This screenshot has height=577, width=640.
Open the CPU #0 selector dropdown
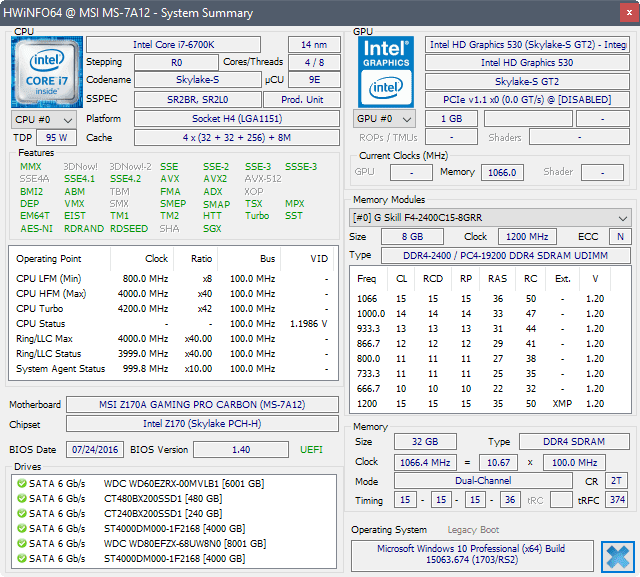(x=41, y=118)
